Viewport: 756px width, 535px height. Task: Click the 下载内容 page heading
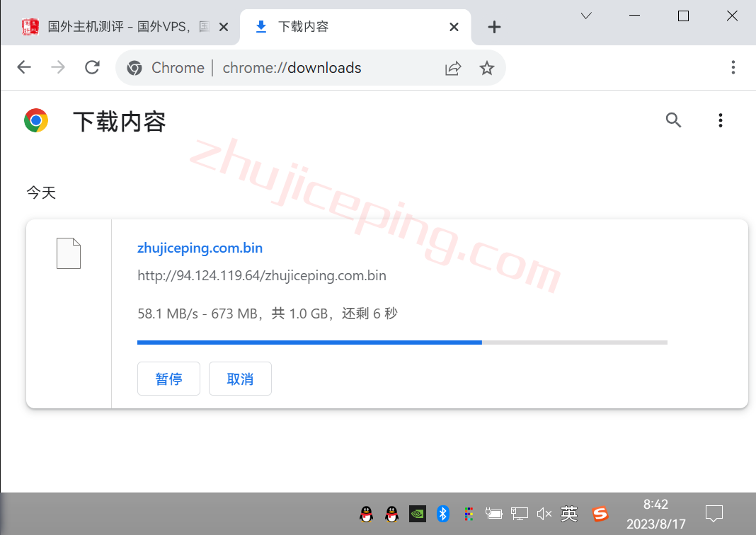click(119, 121)
